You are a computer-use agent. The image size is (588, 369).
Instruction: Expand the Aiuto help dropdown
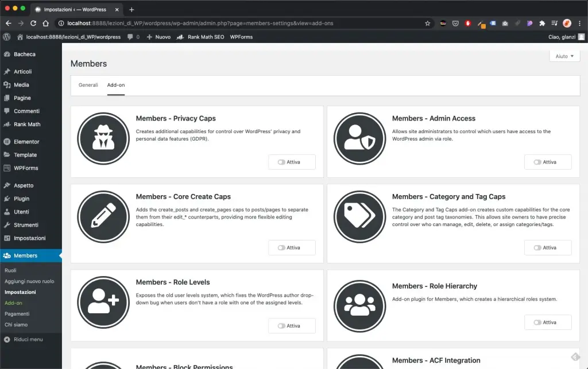point(564,56)
